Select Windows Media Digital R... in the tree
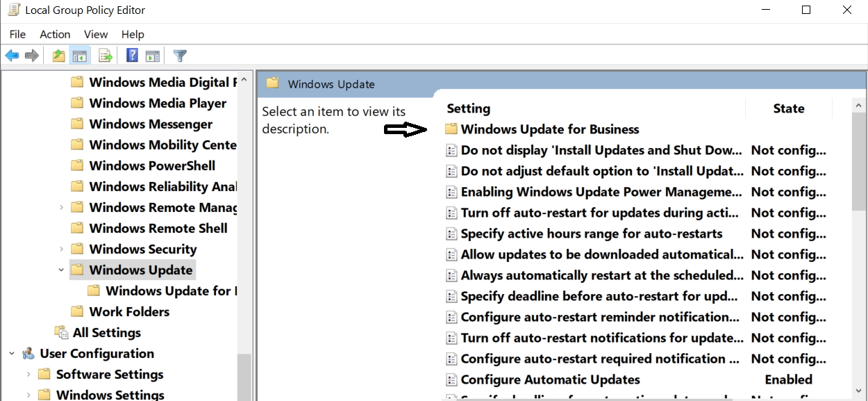868x401 pixels. (x=163, y=82)
